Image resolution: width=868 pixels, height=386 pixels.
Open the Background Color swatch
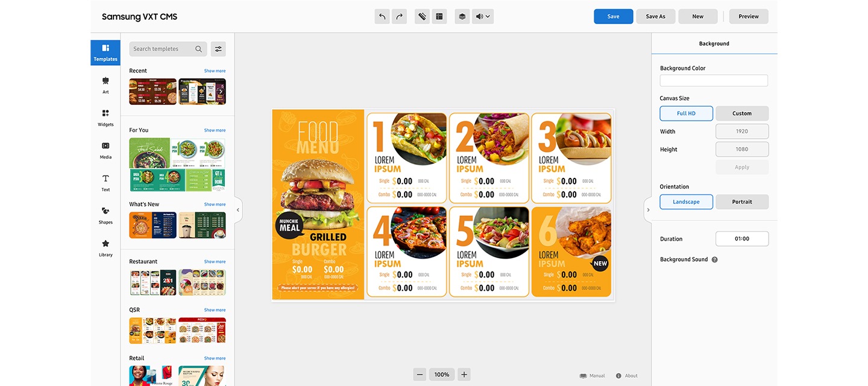[x=714, y=80]
